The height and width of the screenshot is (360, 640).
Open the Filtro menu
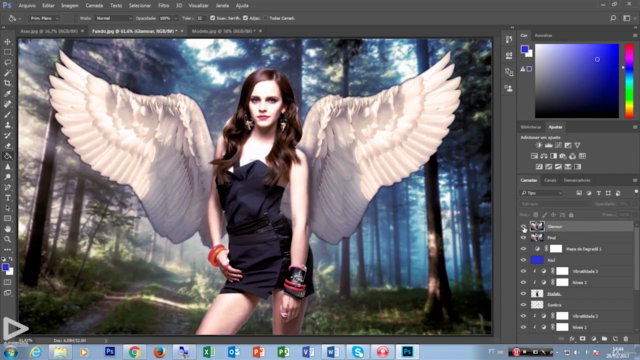pos(163,6)
